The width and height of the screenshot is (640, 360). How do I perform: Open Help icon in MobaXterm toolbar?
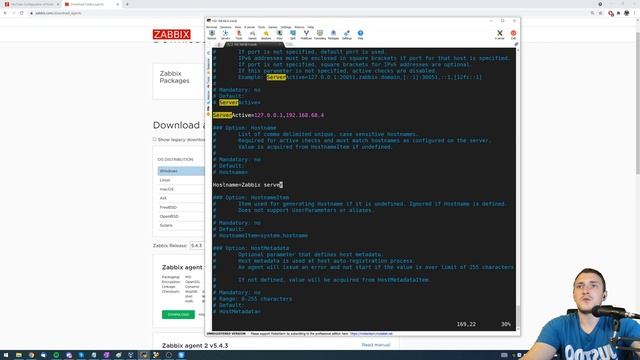(x=360, y=35)
